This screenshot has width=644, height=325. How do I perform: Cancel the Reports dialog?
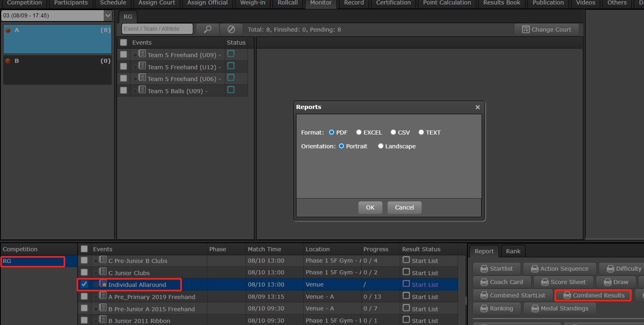[x=404, y=207]
